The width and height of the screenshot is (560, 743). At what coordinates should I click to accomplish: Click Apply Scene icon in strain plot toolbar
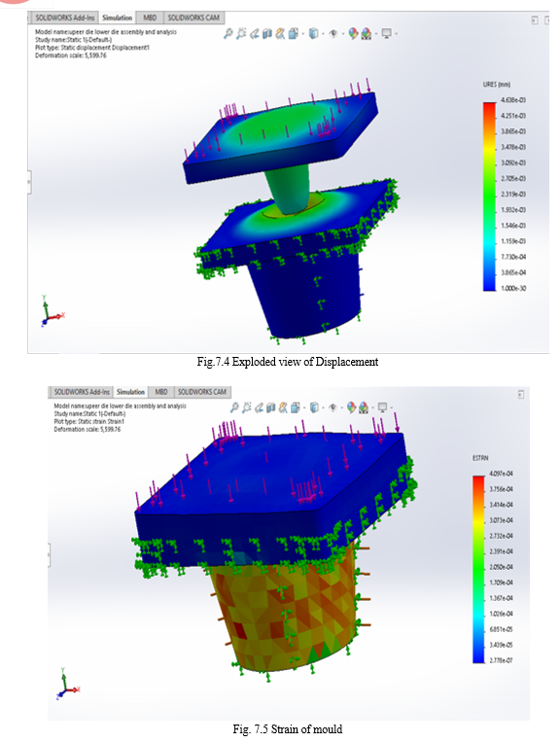coord(364,407)
